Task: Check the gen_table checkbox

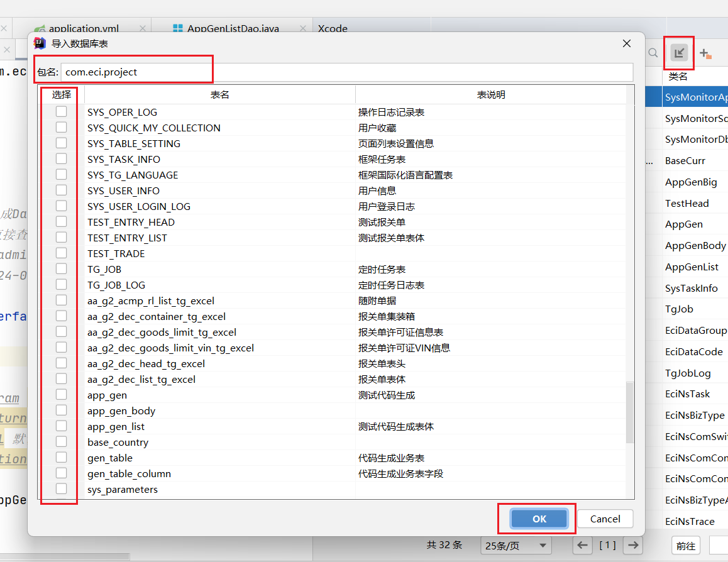Action: pos(61,457)
